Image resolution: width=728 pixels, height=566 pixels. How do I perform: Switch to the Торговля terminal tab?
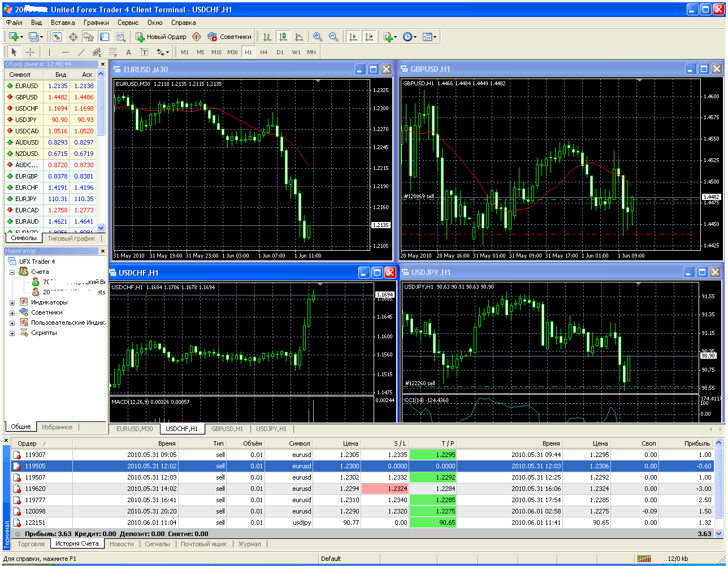point(31,544)
